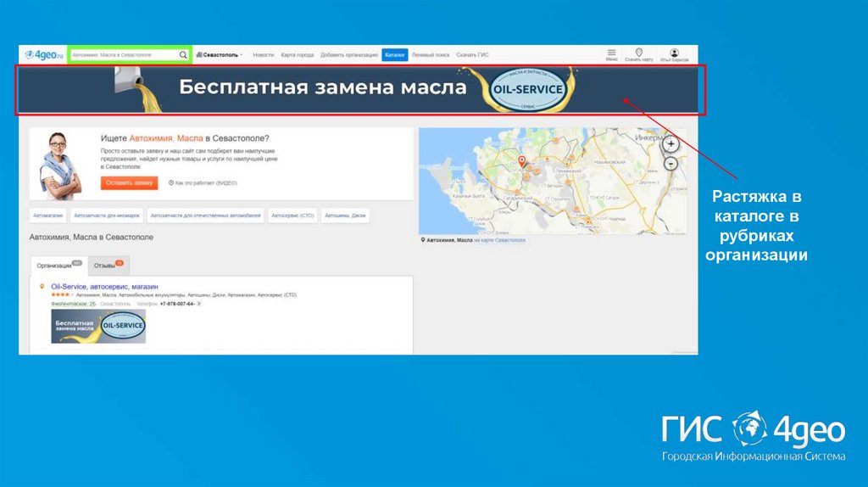The image size is (868, 487).
Task: Switch to the Организации tab
Action: point(58,266)
